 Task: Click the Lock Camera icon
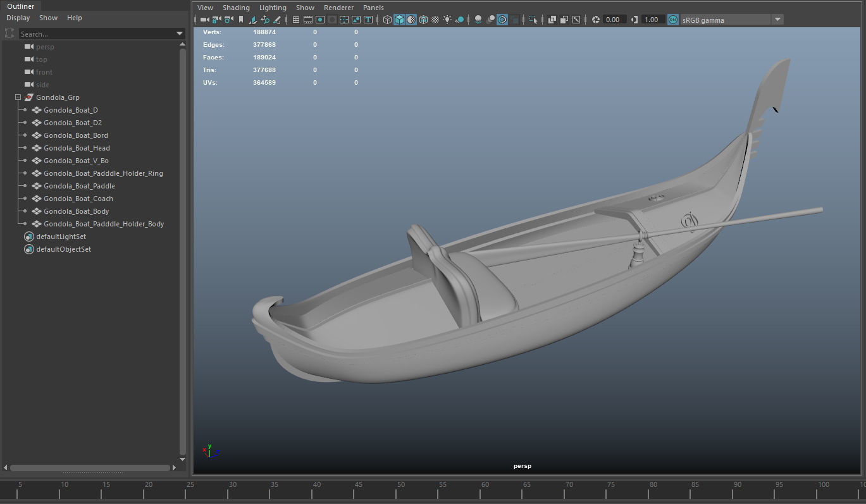point(216,20)
